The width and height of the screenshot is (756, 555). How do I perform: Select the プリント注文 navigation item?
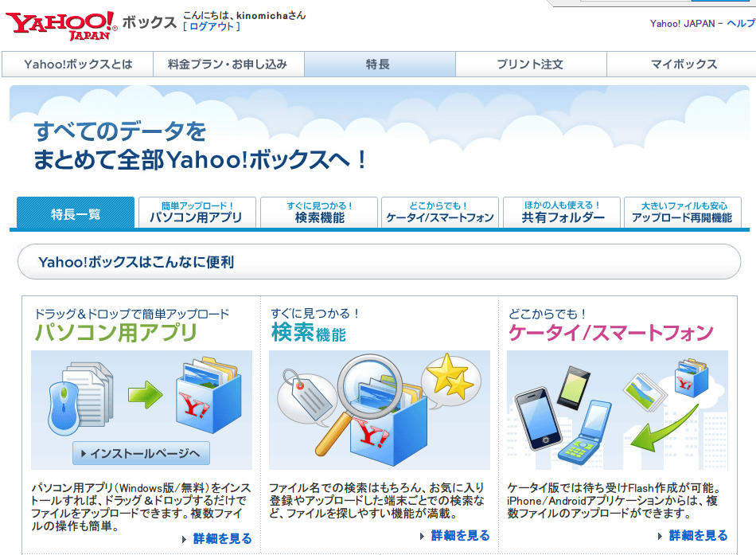coord(530,64)
